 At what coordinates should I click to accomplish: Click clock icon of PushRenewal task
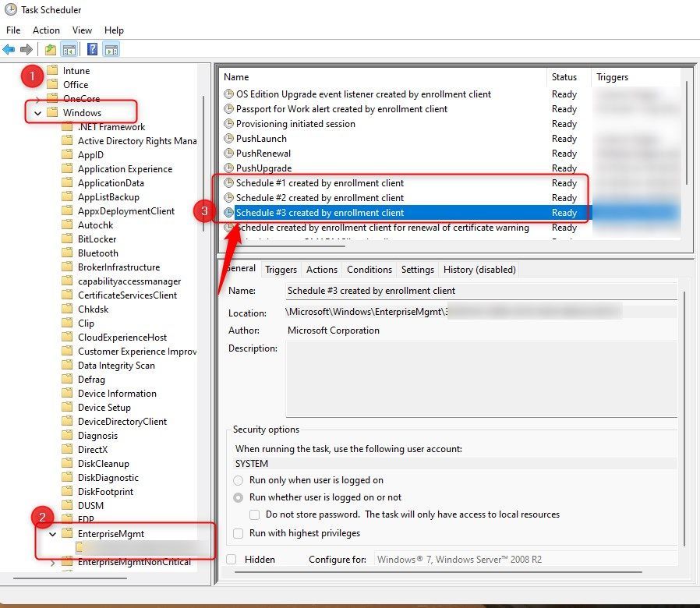(x=228, y=153)
